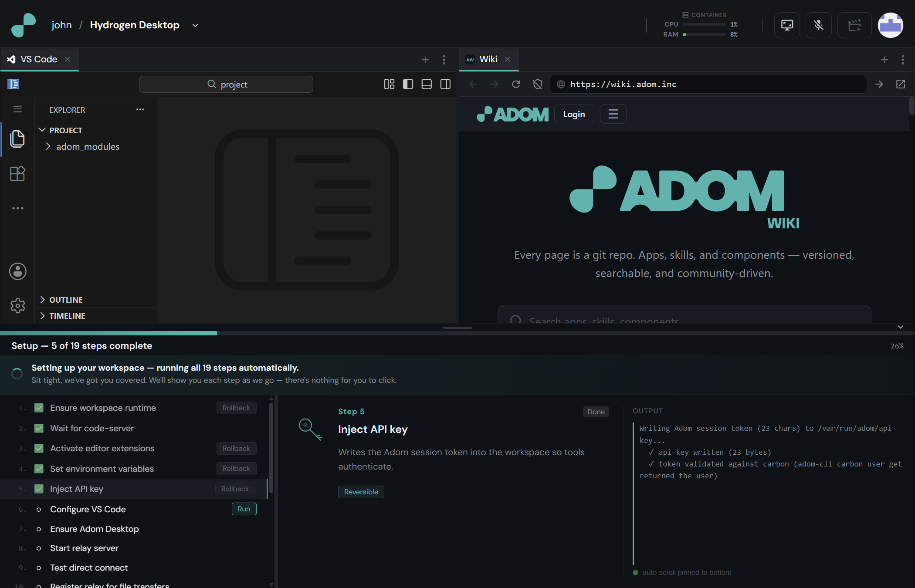Toggle the muted microphone icon
The image size is (915, 588).
pos(819,25)
